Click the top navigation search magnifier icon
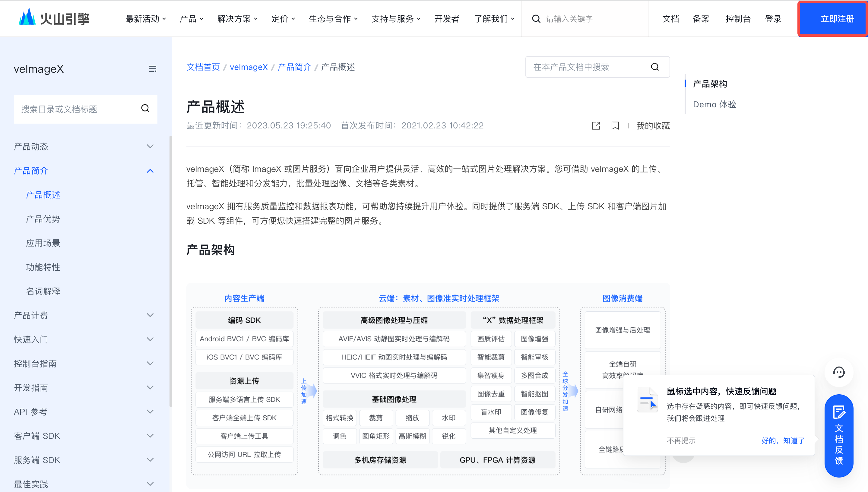The image size is (868, 492). click(x=536, y=19)
